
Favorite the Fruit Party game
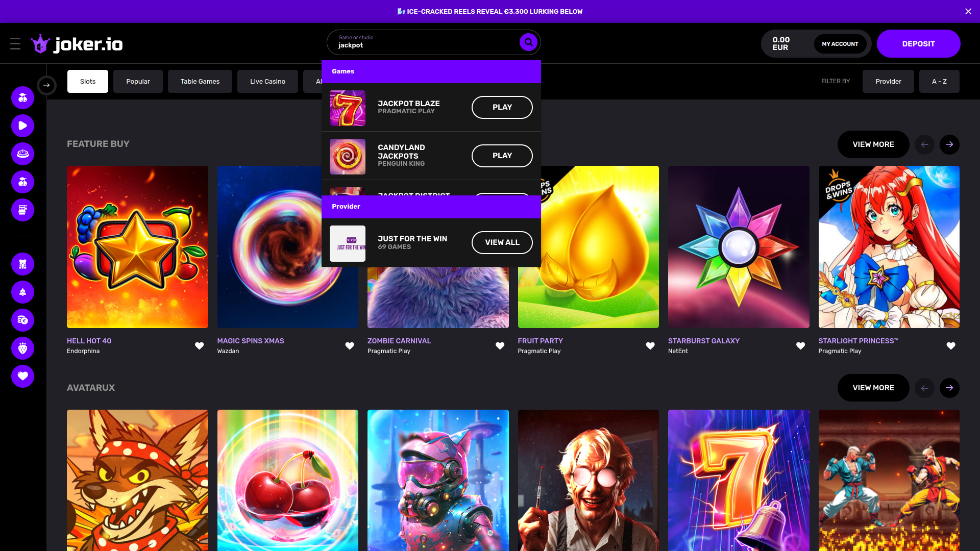tap(650, 345)
